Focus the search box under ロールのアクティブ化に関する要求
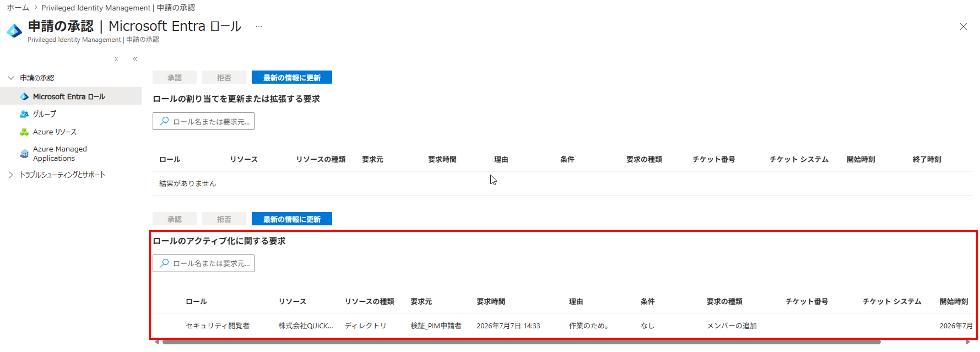Screen dimensions: 980x352 click(x=204, y=263)
